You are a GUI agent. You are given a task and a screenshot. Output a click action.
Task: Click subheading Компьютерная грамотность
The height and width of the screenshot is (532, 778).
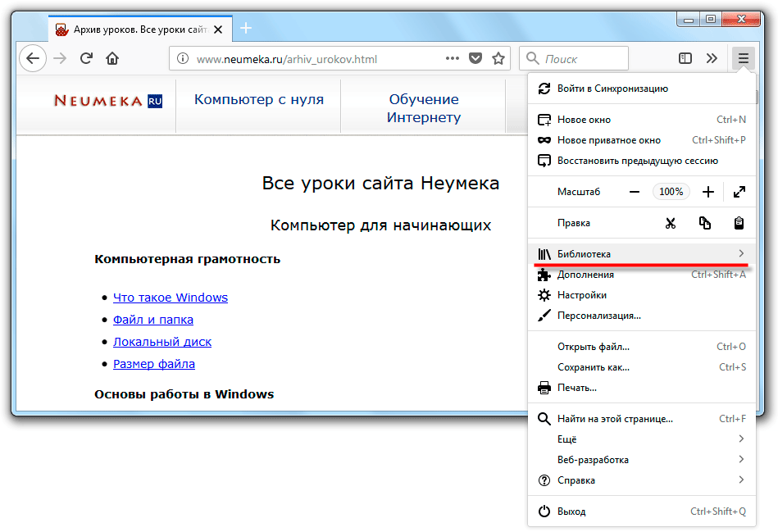click(x=187, y=259)
